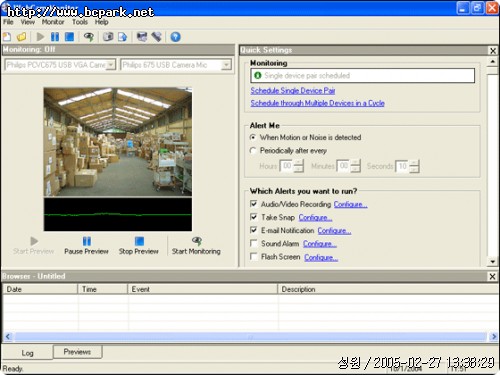Image resolution: width=500 pixels, height=375 pixels.
Task: Click the Time column header
Action: [103, 289]
